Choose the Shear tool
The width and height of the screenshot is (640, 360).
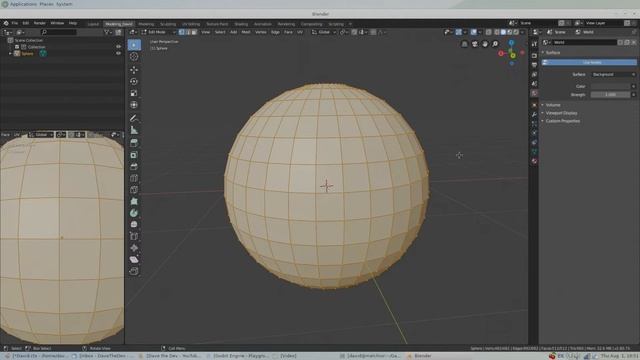pos(134,260)
